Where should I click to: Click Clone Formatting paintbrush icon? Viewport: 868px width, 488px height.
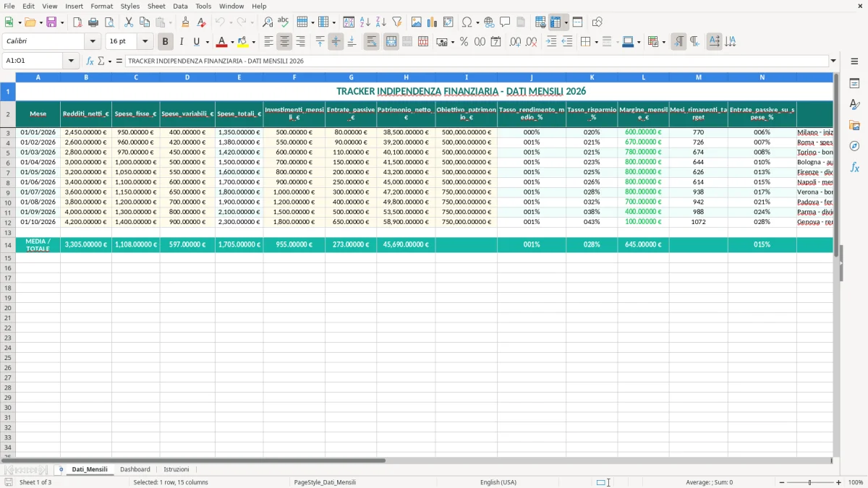point(186,22)
